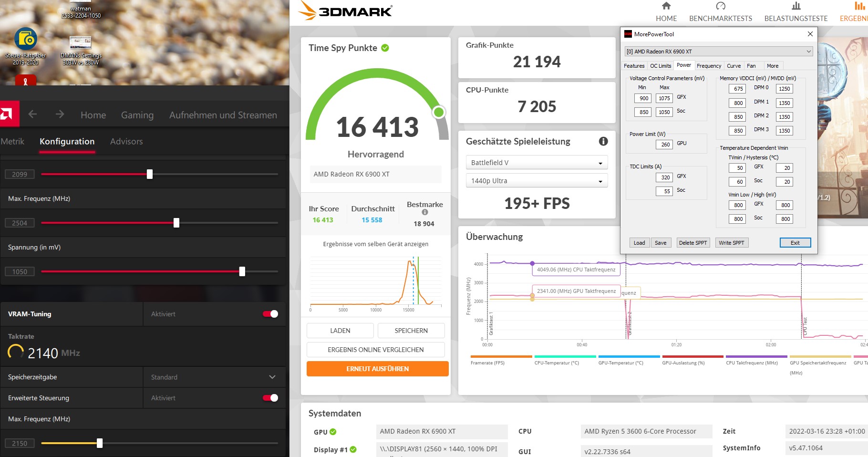Expand the Speicherzeitgabe Standard dropdown
The width and height of the screenshot is (868, 457).
coord(214,377)
